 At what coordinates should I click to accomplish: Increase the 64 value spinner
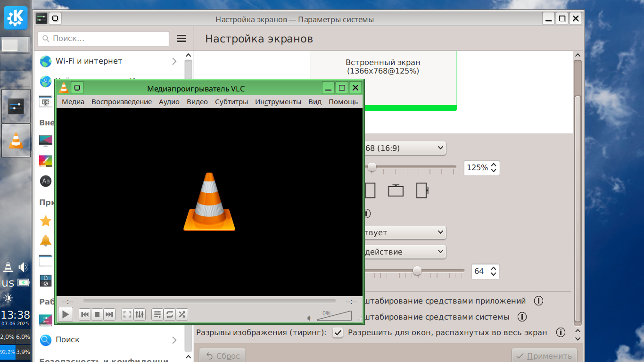(494, 269)
